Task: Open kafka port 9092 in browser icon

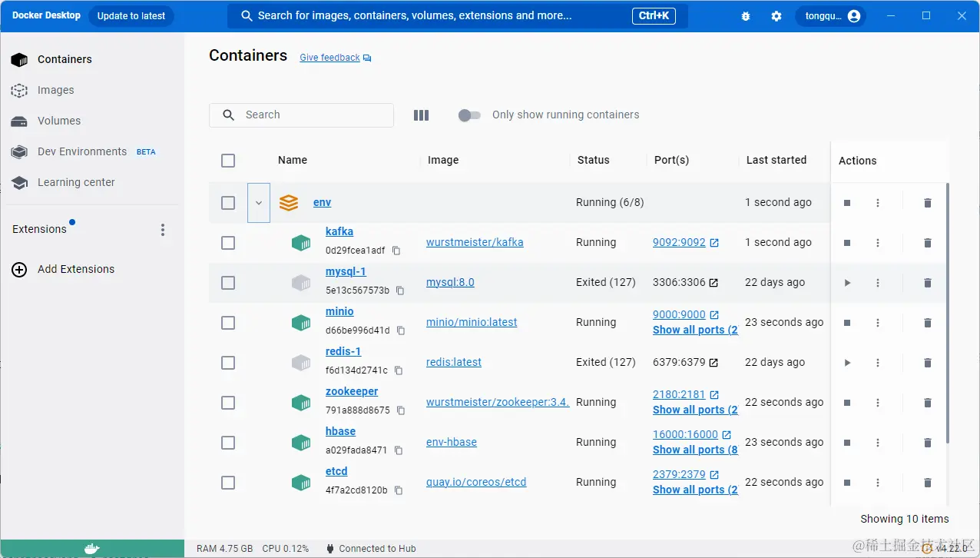Action: [714, 243]
